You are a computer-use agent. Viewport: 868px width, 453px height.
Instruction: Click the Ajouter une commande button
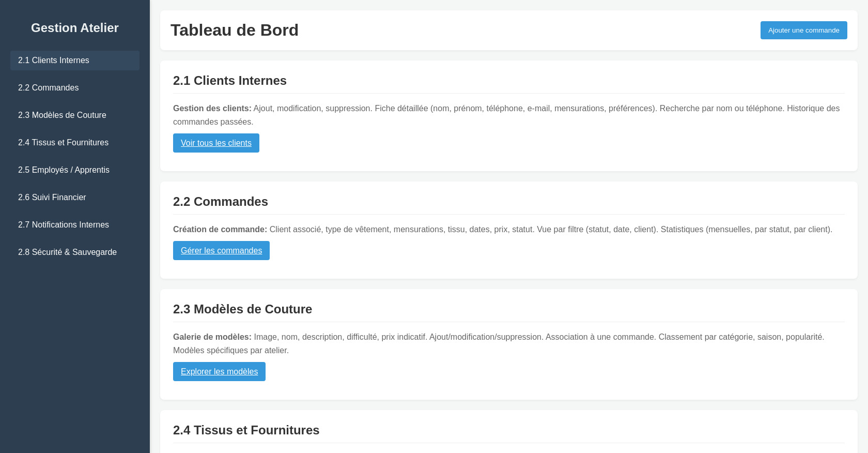point(803,31)
